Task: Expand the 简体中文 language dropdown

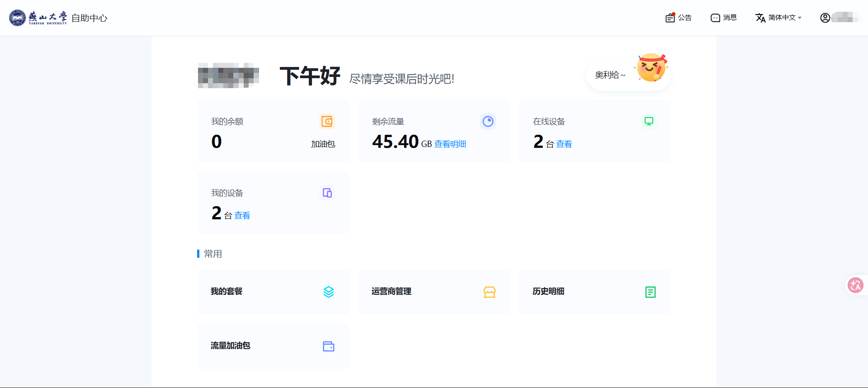Action: coord(785,18)
